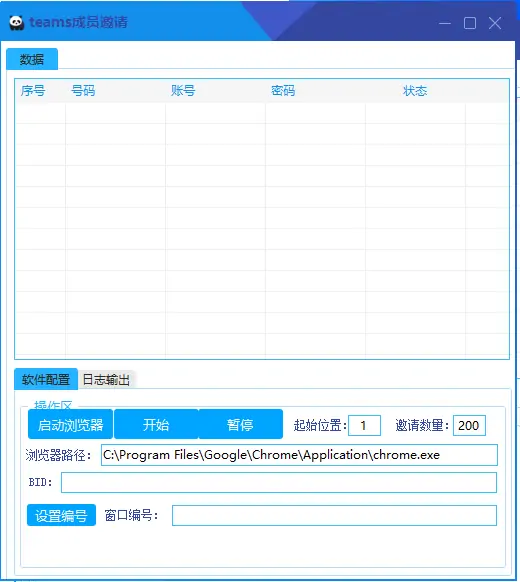The width and height of the screenshot is (520, 582).
Task: Switch to the 日志输出 tab
Action: (x=106, y=380)
